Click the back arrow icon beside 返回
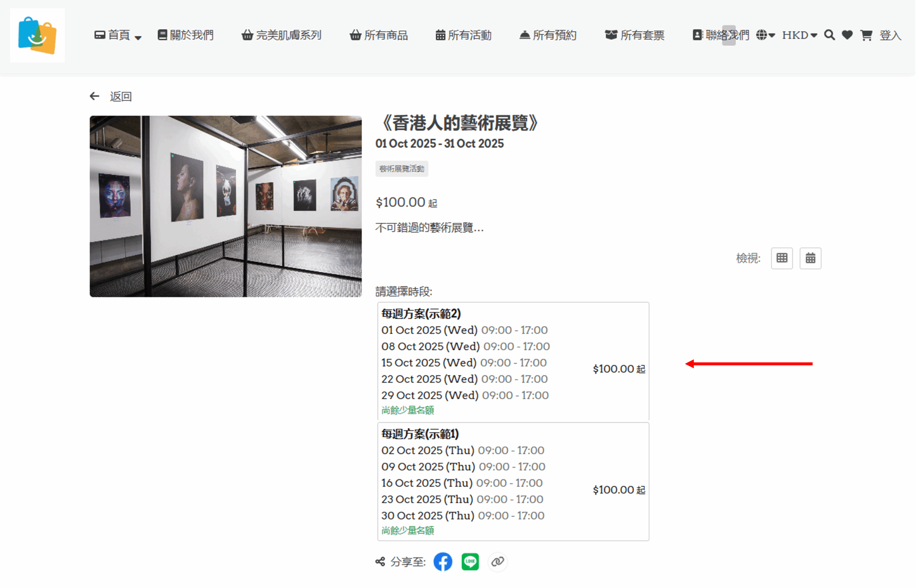Screen dimensions: 916x588 [94, 96]
